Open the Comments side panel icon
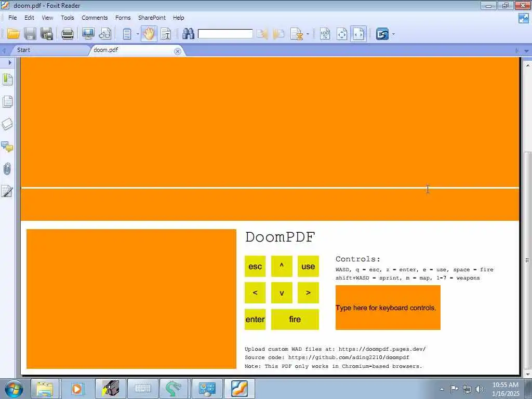 click(x=7, y=147)
